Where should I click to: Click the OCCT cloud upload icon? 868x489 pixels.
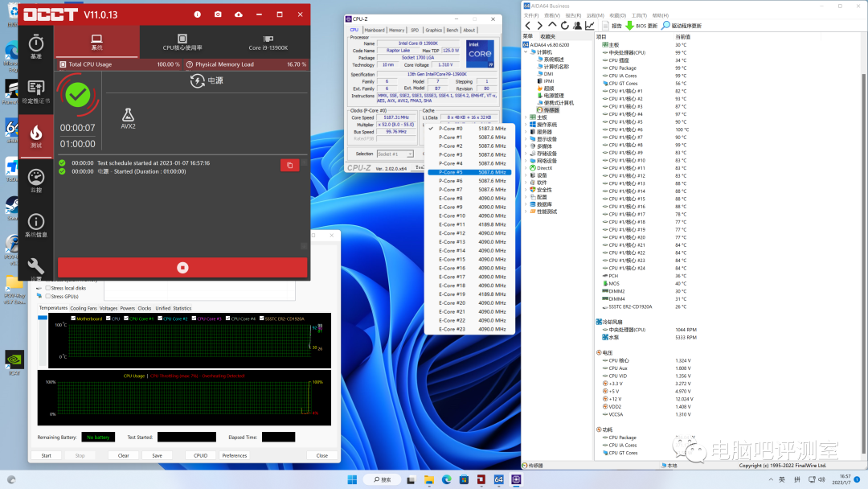click(x=239, y=14)
